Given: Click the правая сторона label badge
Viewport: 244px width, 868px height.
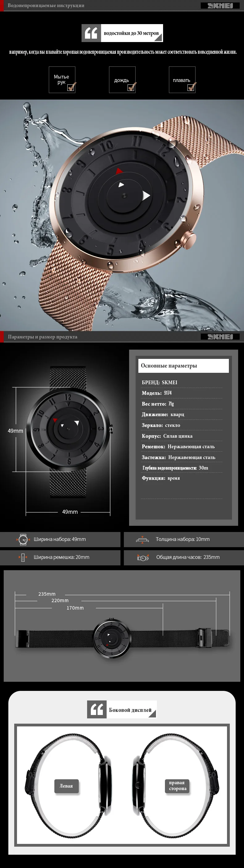Looking at the screenshot, I should 177,785.
